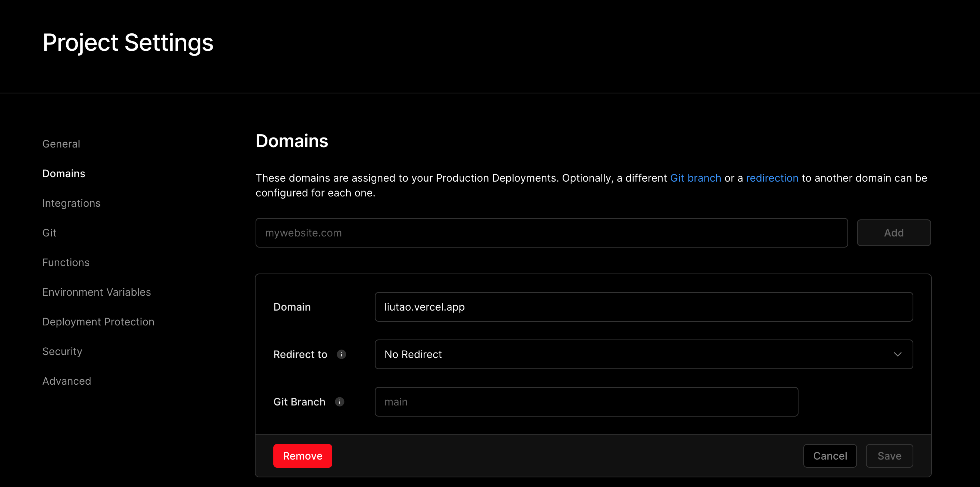Click info icon beside Git Branch

point(339,402)
